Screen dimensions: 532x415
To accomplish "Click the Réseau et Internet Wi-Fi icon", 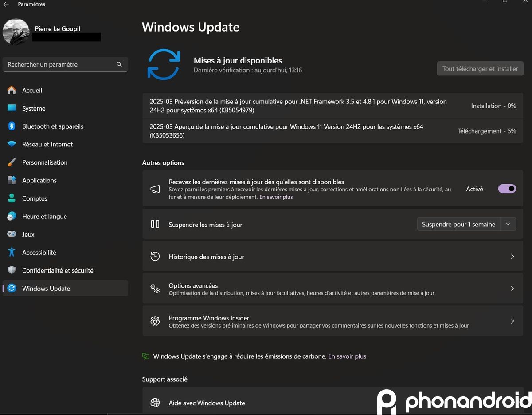I will click(x=12, y=144).
